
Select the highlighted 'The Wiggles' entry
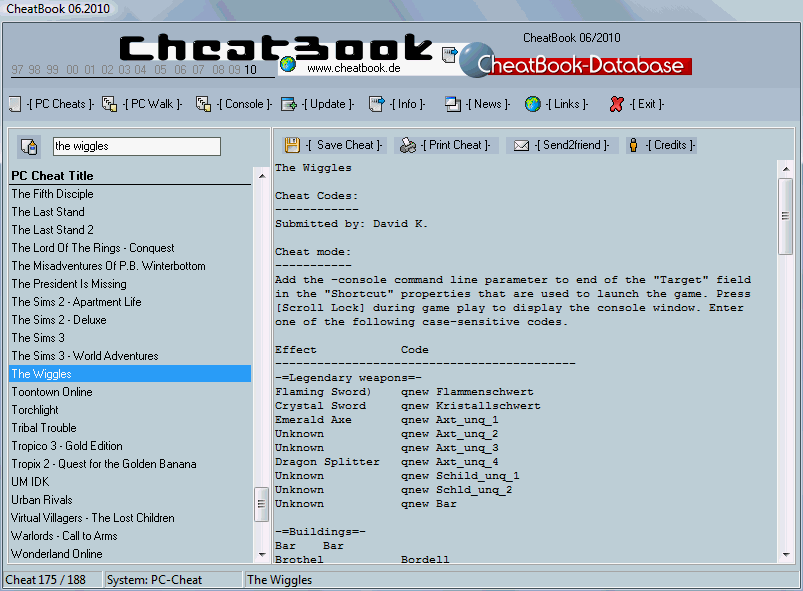130,374
